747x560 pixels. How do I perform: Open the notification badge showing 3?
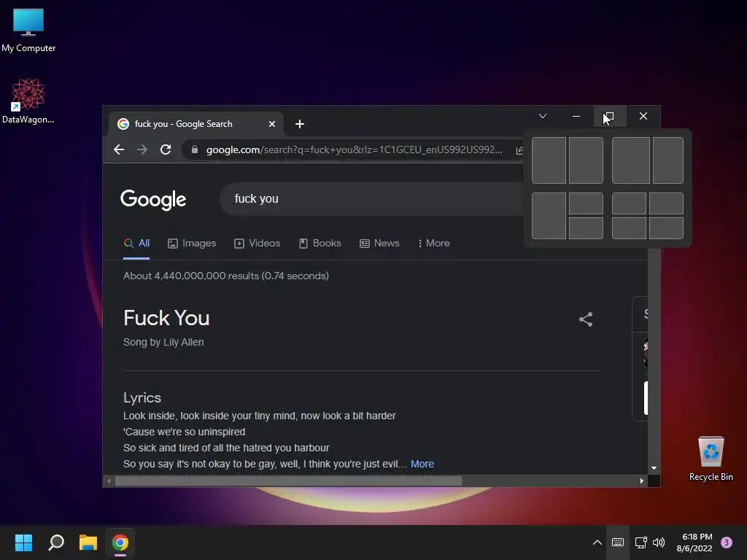click(727, 542)
